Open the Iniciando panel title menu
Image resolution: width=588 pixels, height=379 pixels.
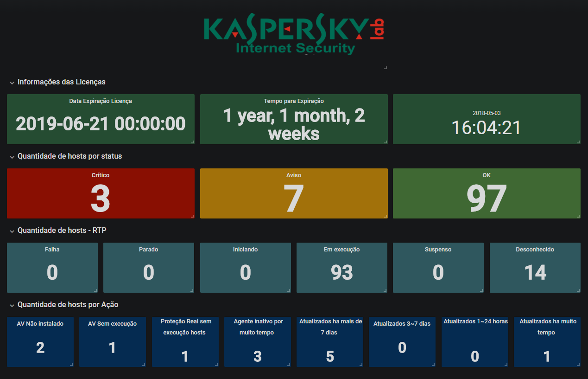(x=246, y=250)
